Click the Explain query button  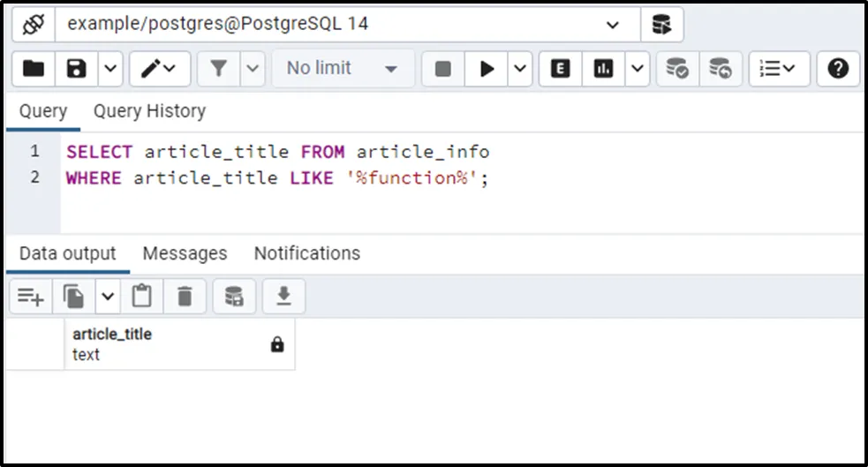coord(560,69)
